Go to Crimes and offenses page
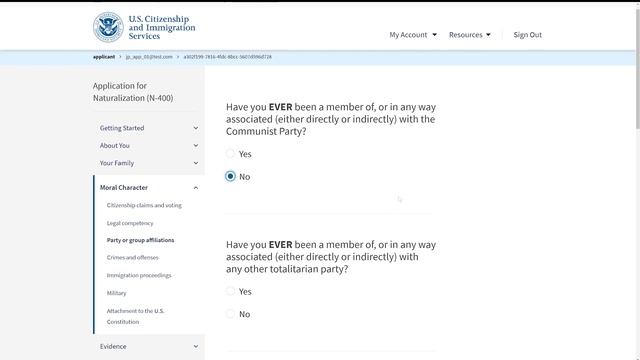 click(133, 258)
